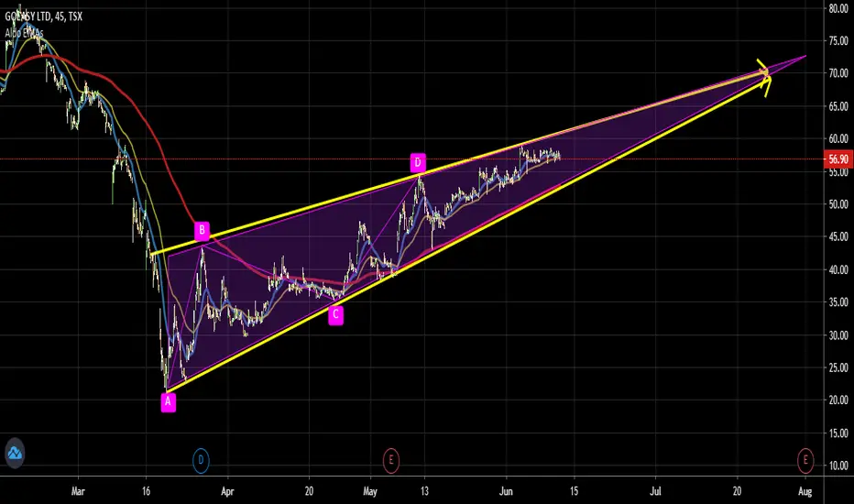Select the pink pattern point label D
Viewport: 854px width, 504px height.
(x=418, y=162)
